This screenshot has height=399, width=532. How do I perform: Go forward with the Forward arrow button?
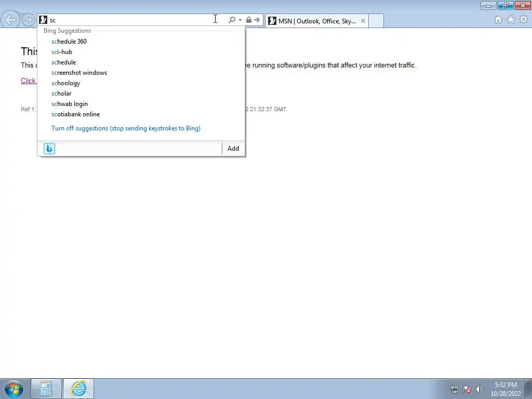(29, 20)
